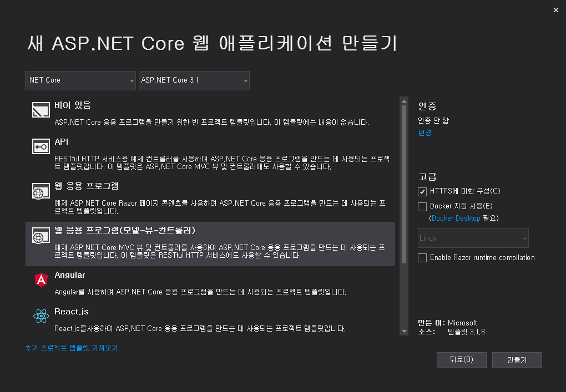Image resolution: width=566 pixels, height=392 pixels.
Task: Close the dialog with X button
Action: click(x=556, y=10)
